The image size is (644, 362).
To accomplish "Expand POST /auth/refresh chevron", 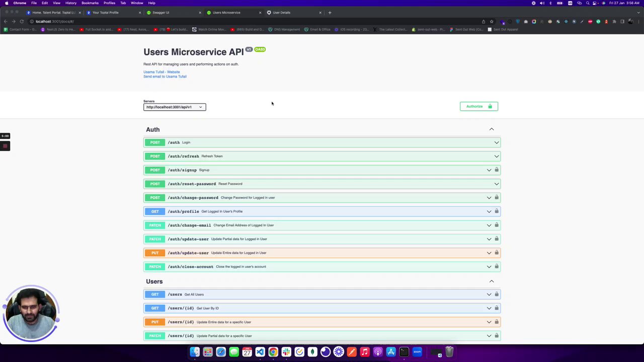I will point(497,156).
